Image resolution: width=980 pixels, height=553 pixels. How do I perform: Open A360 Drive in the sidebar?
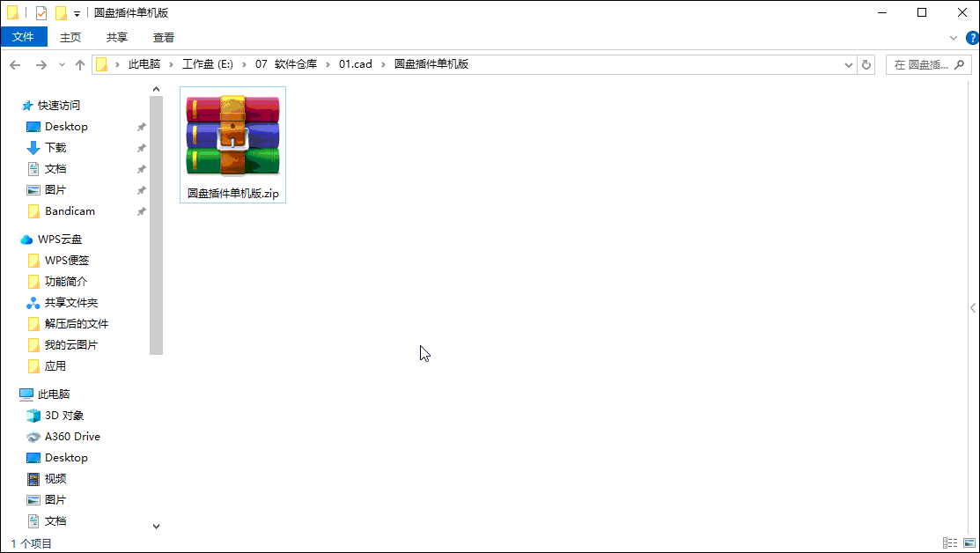point(72,437)
